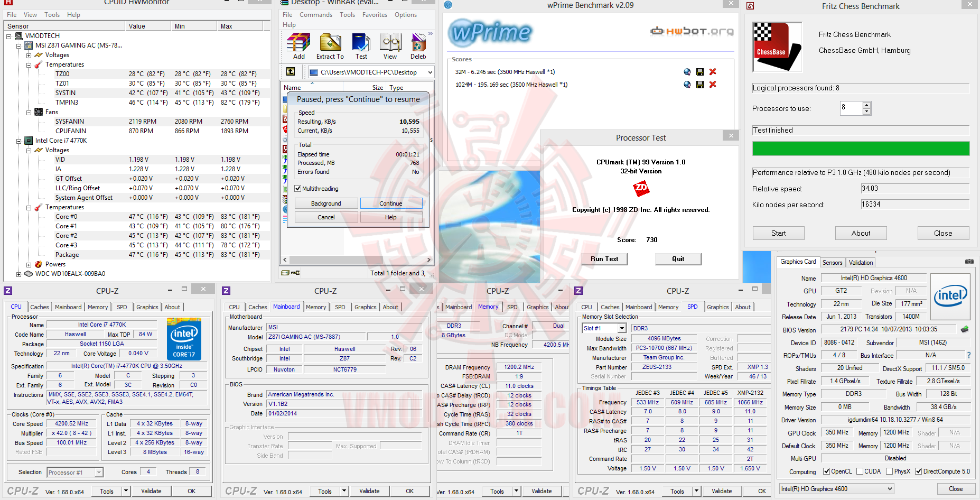980x500 pixels.
Task: Click Run Test in Processor Test window
Action: click(x=604, y=259)
